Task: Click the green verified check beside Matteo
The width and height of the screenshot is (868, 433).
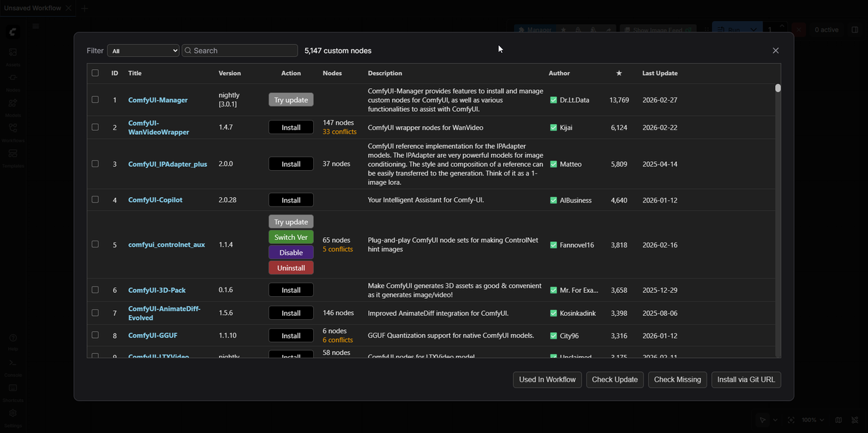Action: [x=553, y=164]
